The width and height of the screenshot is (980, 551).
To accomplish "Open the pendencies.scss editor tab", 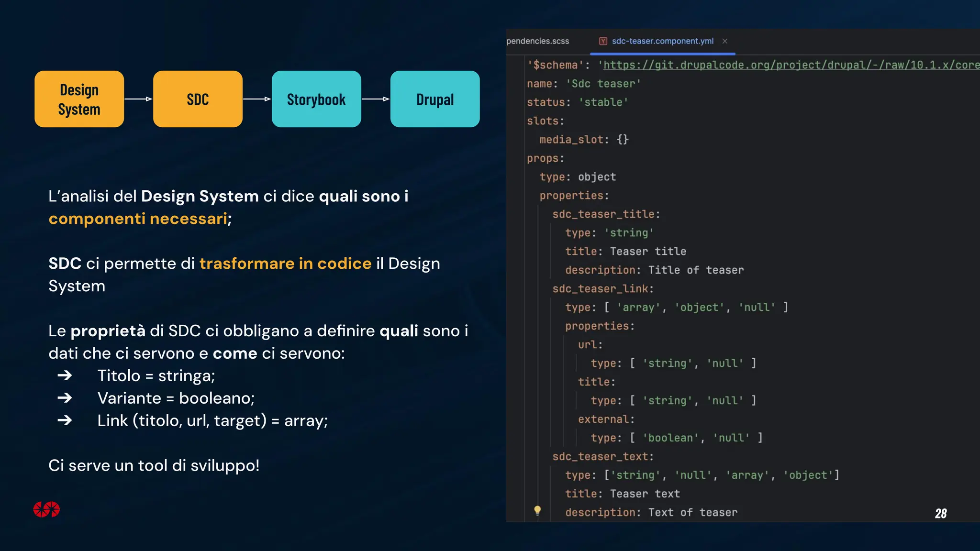I will (x=538, y=41).
